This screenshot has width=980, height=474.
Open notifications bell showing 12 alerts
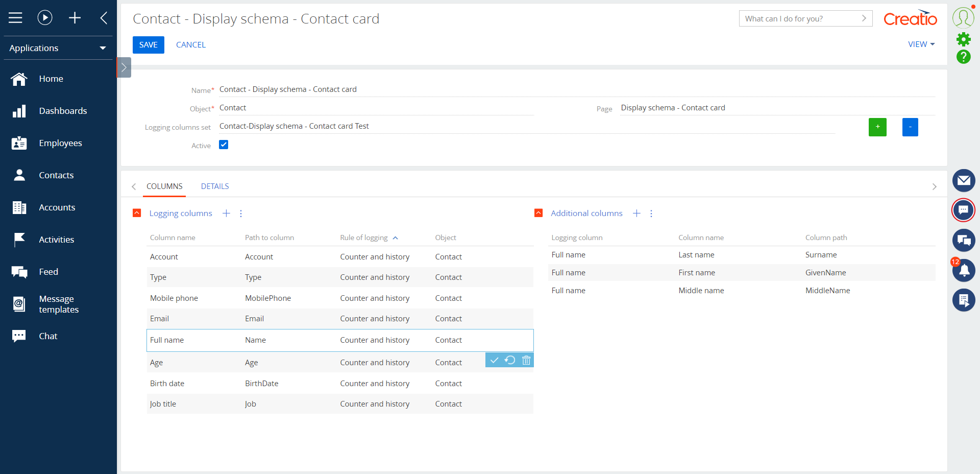coord(964,270)
